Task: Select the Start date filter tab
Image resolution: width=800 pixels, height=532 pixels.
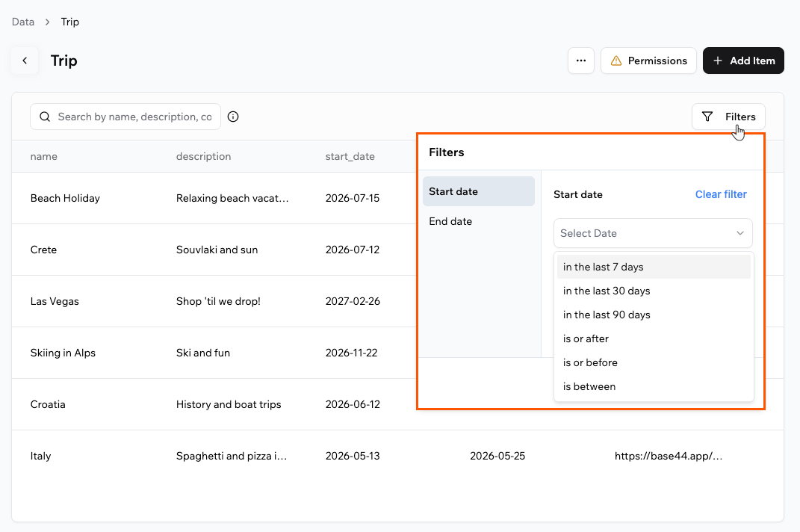Action: [479, 191]
